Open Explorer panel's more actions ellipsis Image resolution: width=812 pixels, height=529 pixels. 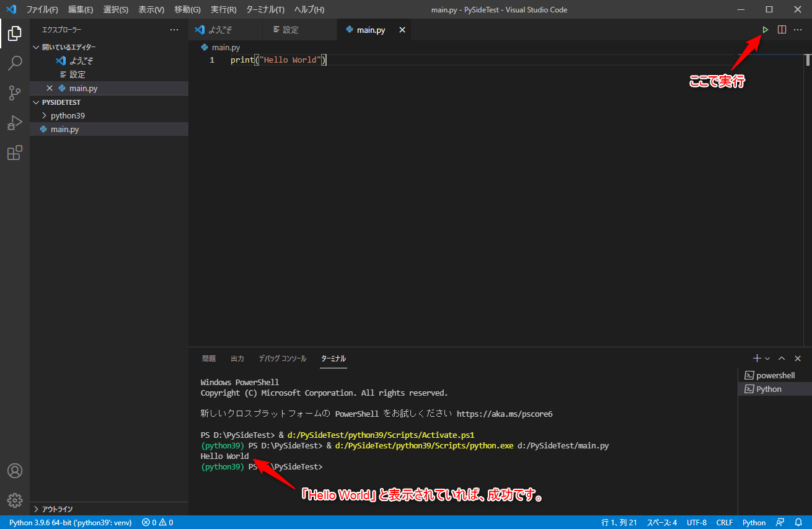[174, 30]
